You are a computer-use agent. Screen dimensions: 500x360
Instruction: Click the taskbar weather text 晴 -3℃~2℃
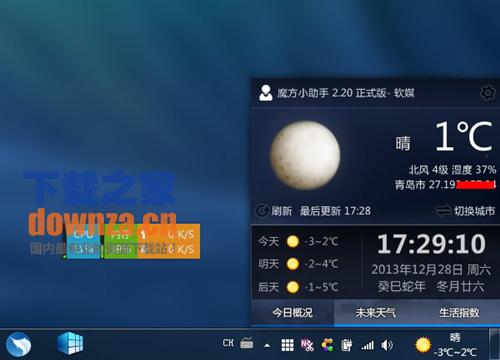pyautogui.click(x=455, y=345)
